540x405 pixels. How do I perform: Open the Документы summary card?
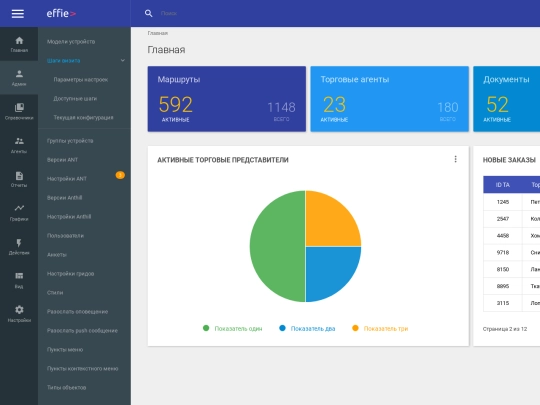[507, 99]
